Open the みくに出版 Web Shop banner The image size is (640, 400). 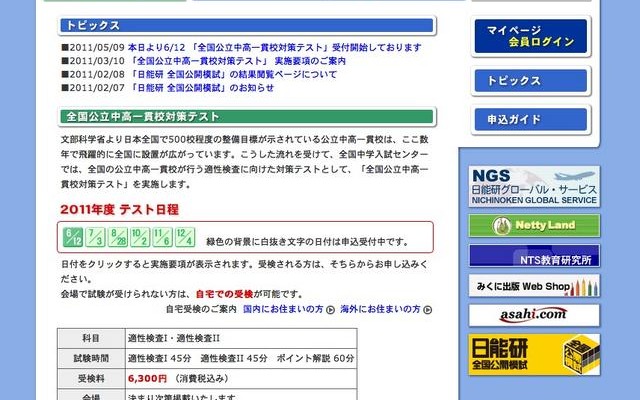tap(534, 285)
